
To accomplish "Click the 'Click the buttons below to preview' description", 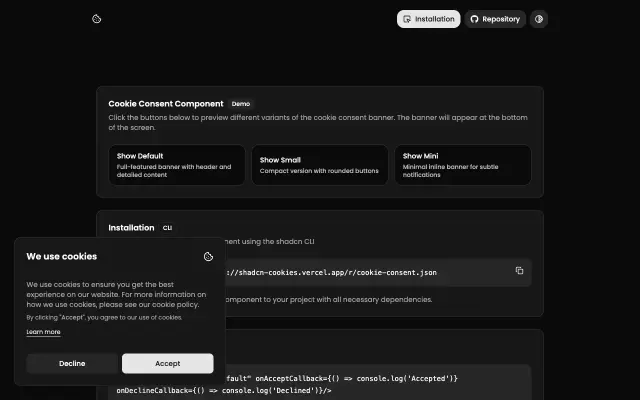I will pyautogui.click(x=318, y=122).
